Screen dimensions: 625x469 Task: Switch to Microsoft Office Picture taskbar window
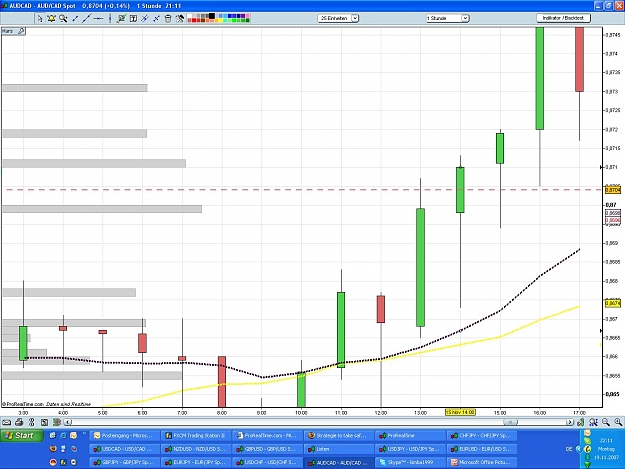pyautogui.click(x=482, y=463)
